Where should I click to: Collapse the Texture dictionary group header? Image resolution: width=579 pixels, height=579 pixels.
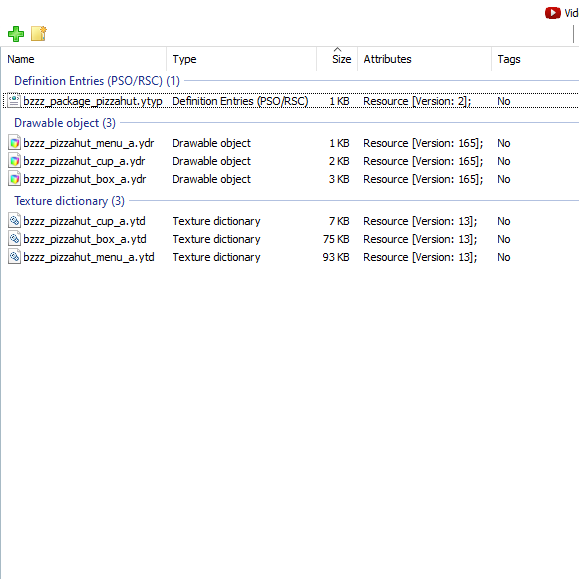click(69, 201)
